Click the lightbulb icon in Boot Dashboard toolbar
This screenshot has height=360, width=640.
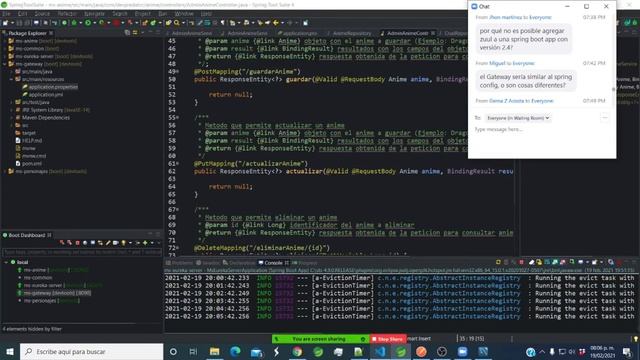click(x=124, y=243)
